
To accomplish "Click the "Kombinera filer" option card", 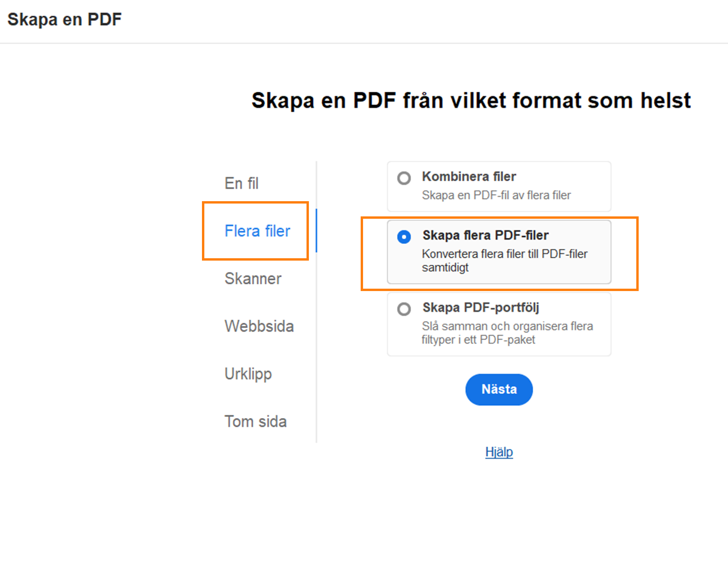I will pos(498,186).
